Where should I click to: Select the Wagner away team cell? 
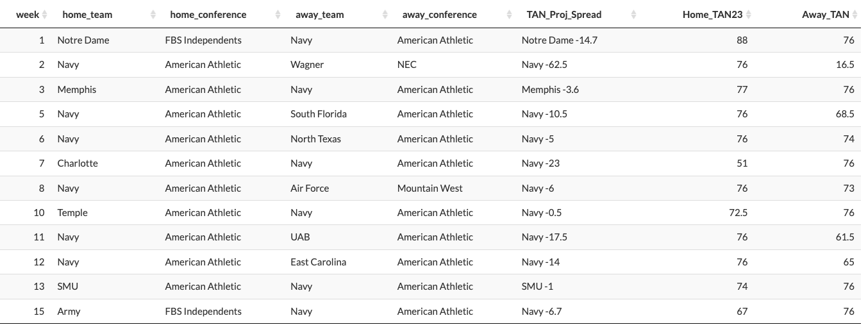point(307,65)
